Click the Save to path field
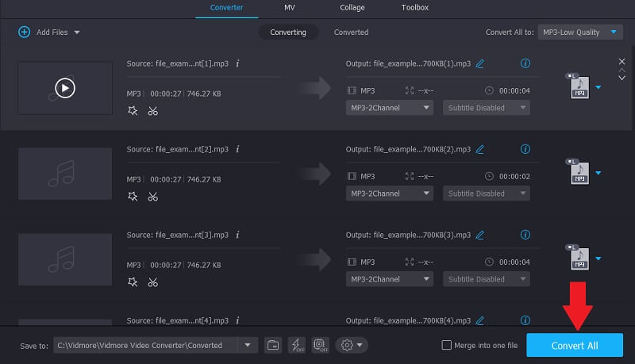Screen dimensions: 635x364 tap(147, 345)
